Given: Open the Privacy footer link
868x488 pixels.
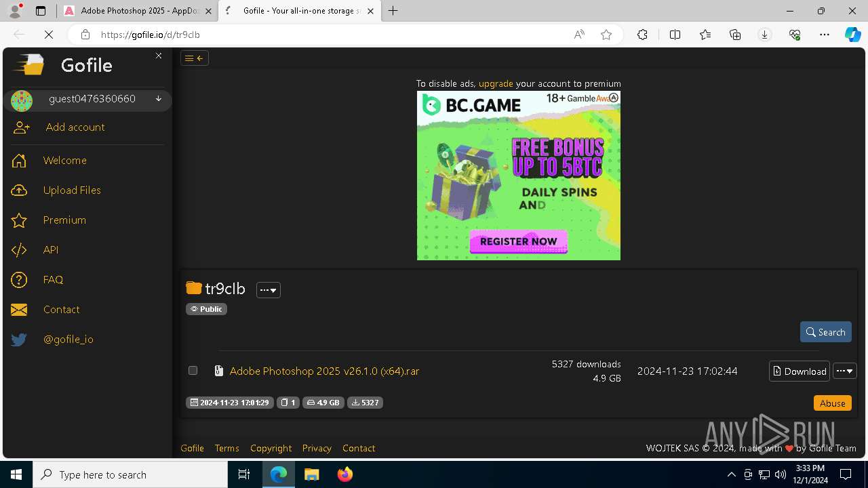Looking at the screenshot, I should pos(317,448).
